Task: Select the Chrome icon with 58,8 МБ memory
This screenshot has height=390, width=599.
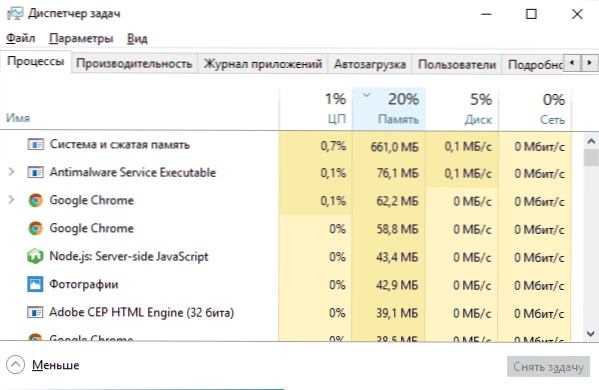Action: [x=35, y=228]
